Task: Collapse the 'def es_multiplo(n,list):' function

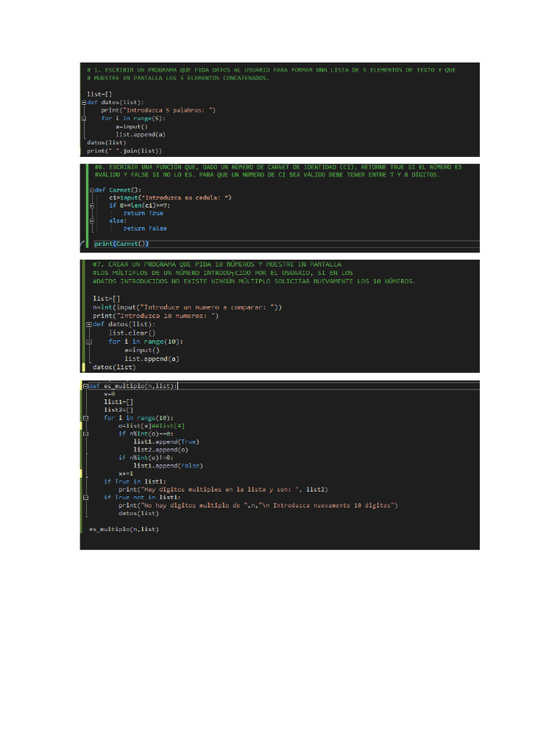Action: (86, 387)
